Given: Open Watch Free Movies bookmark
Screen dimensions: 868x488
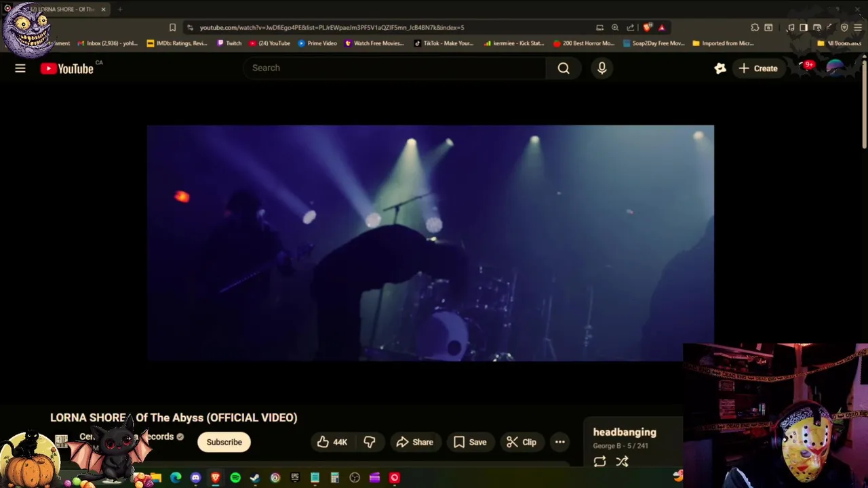Looking at the screenshot, I should pyautogui.click(x=374, y=43).
